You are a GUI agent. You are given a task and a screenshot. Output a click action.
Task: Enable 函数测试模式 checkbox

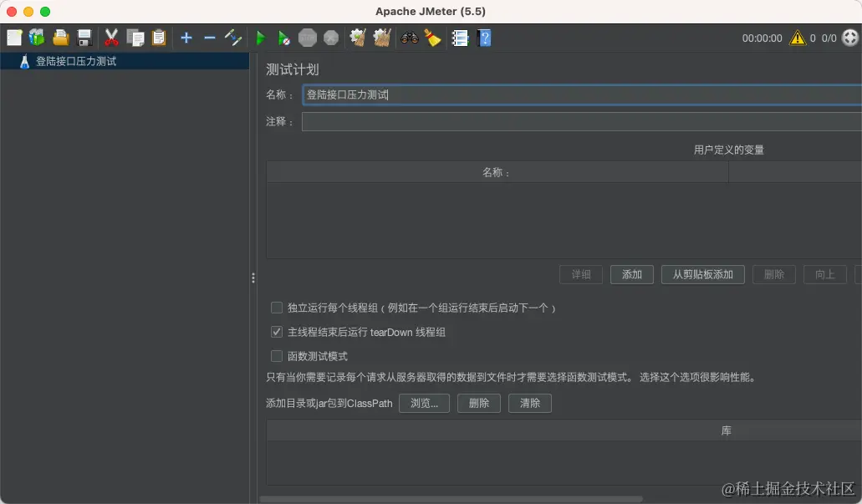(x=276, y=354)
